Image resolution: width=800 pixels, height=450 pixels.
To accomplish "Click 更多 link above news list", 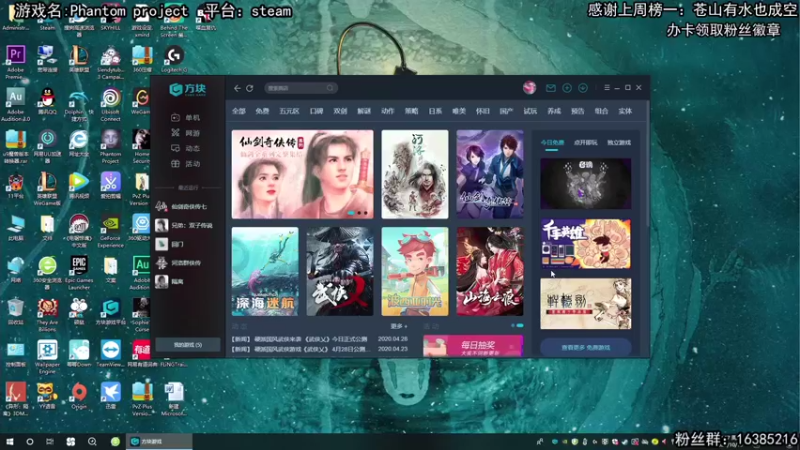I will pyautogui.click(x=398, y=326).
